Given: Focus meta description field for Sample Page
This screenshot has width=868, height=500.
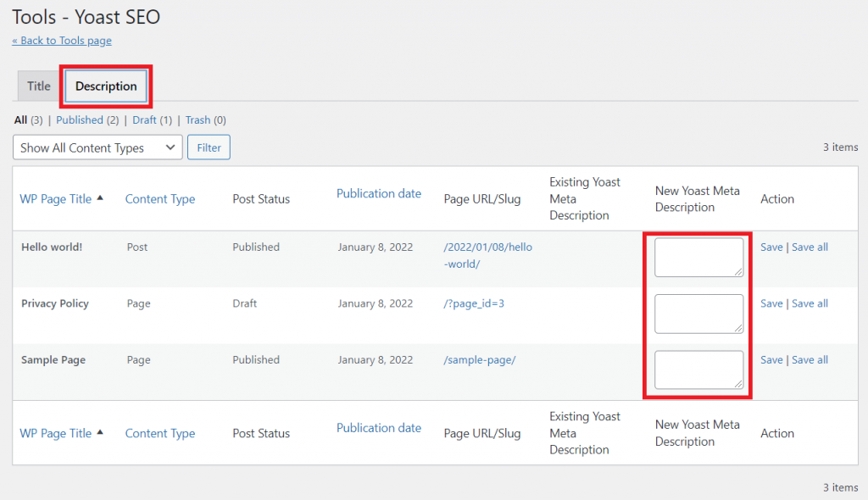Looking at the screenshot, I should [x=698, y=369].
